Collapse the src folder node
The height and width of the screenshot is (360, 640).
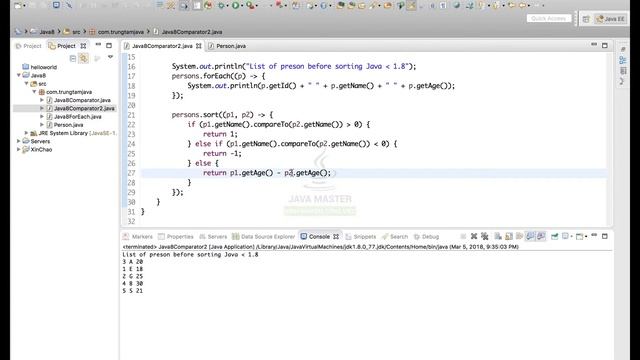coord(27,83)
